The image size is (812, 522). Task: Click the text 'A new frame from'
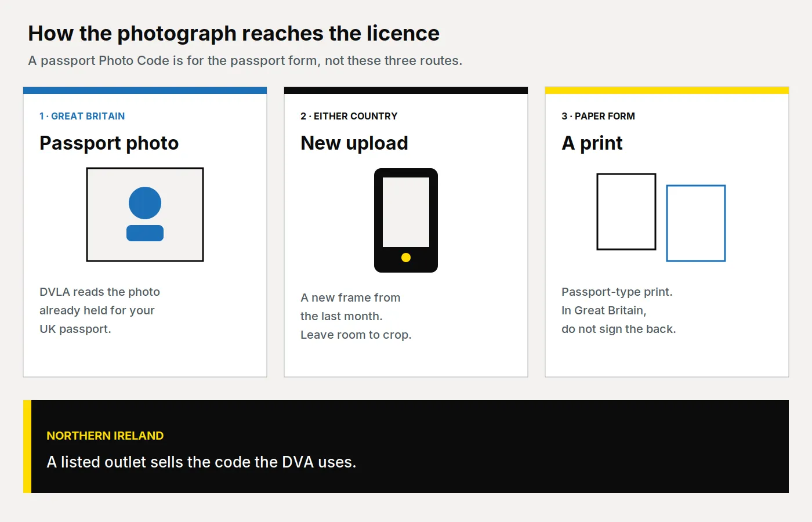coord(350,298)
